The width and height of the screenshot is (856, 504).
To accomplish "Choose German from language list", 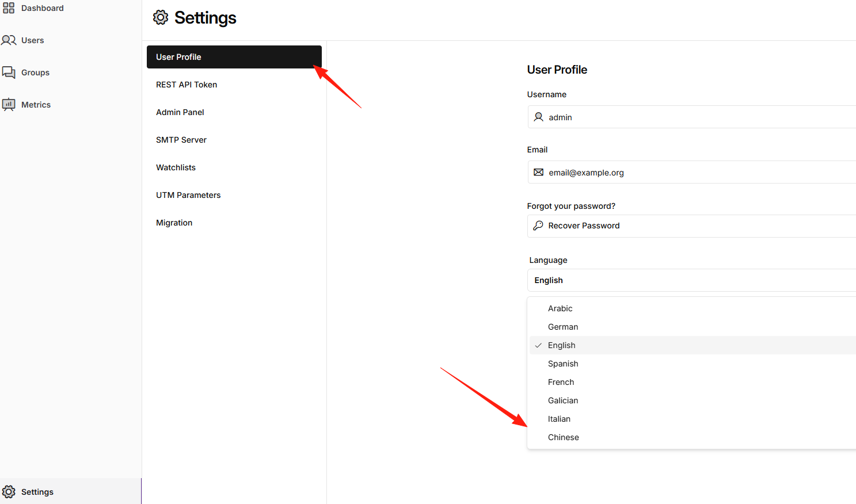I will point(693,327).
